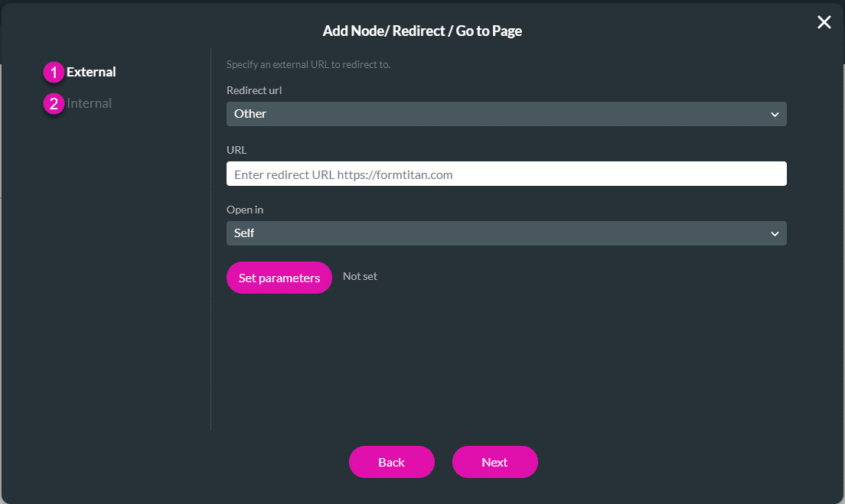Click the step 1 External circle icon
This screenshot has height=504, width=845.
pos(53,72)
